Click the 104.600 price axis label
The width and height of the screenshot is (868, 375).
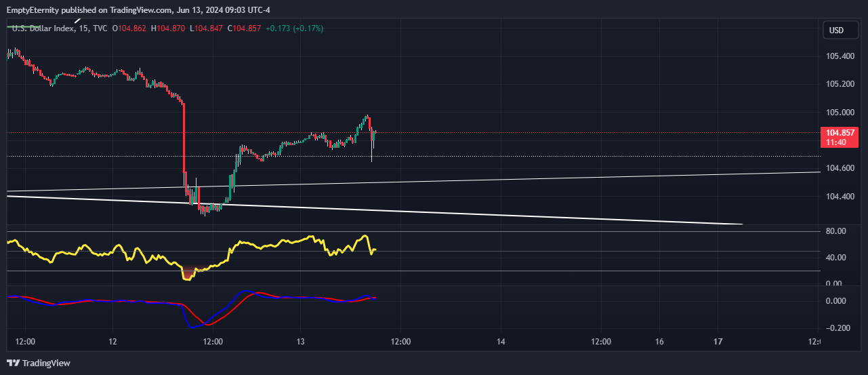[840, 168]
